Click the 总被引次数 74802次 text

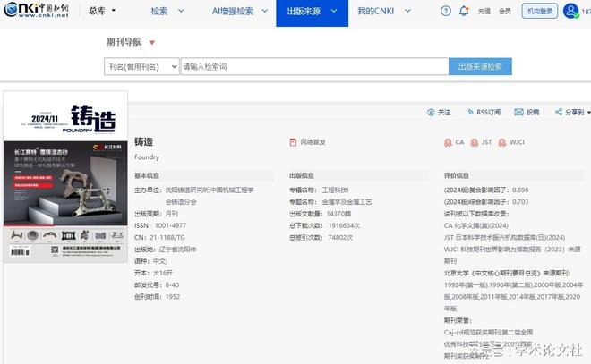coord(321,238)
